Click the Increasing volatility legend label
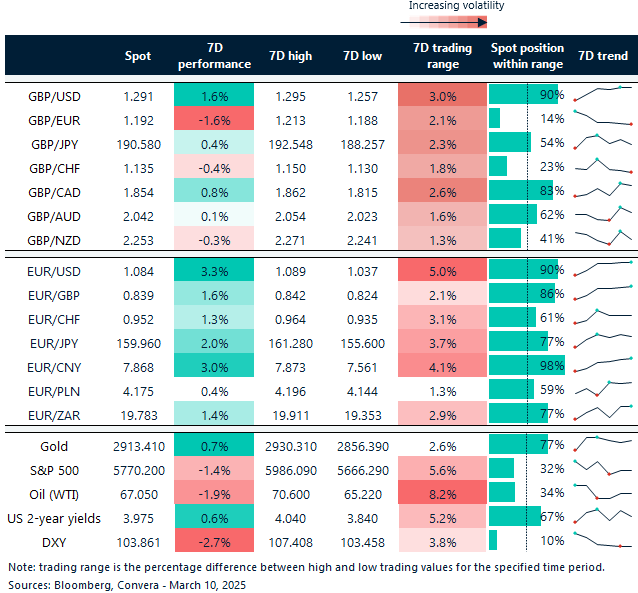The width and height of the screenshot is (638, 593). click(x=456, y=6)
